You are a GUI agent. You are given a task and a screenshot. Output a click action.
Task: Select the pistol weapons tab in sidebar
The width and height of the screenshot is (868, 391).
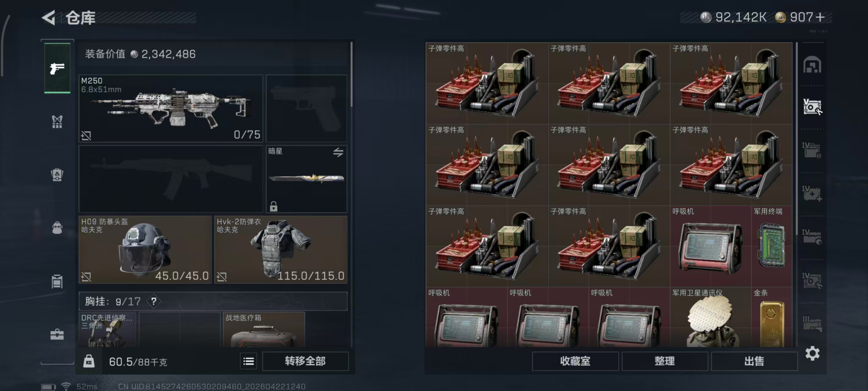(x=57, y=68)
